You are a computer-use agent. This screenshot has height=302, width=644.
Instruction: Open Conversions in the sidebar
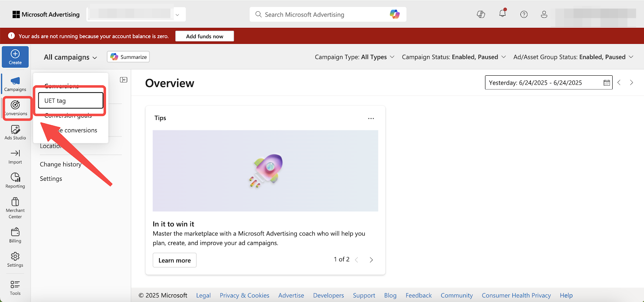(15, 108)
